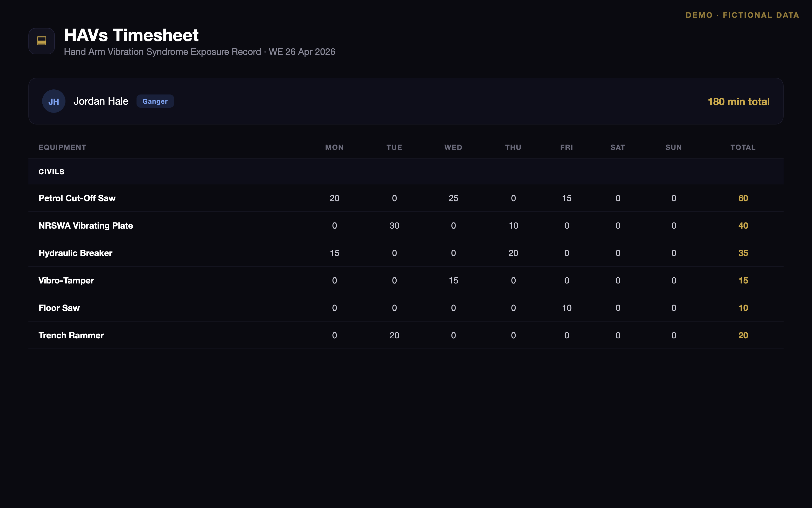Click the FRI column header
Viewport: 812px width, 508px height.
click(567, 147)
